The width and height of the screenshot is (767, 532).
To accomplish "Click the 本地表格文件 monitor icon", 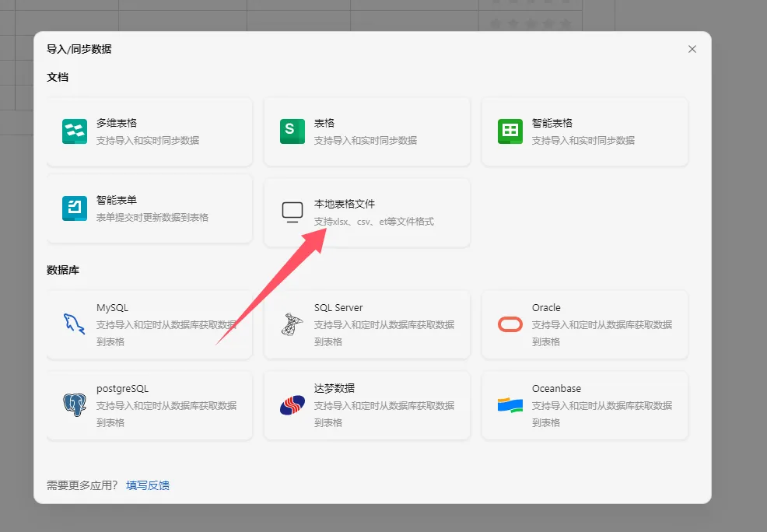I will tap(292, 212).
